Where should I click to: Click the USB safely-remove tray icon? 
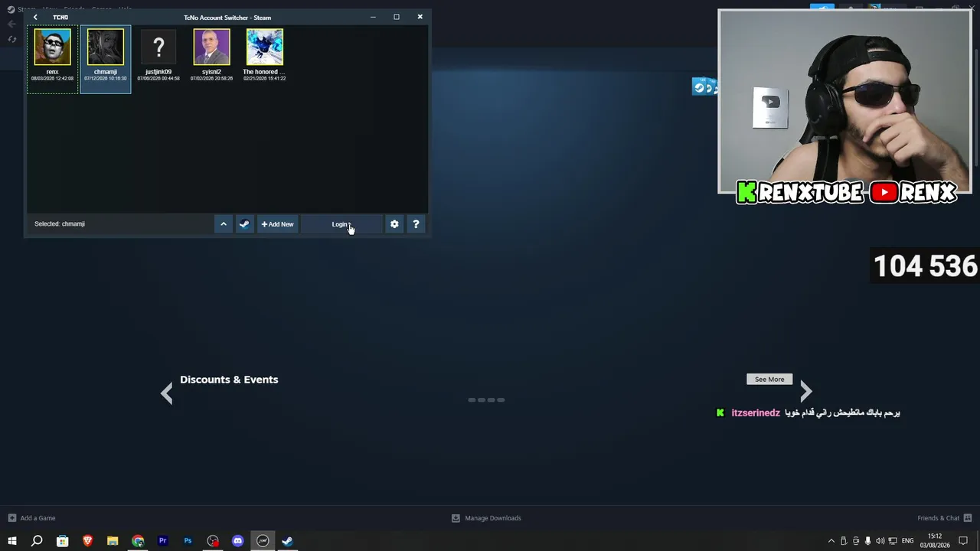pyautogui.click(x=844, y=541)
